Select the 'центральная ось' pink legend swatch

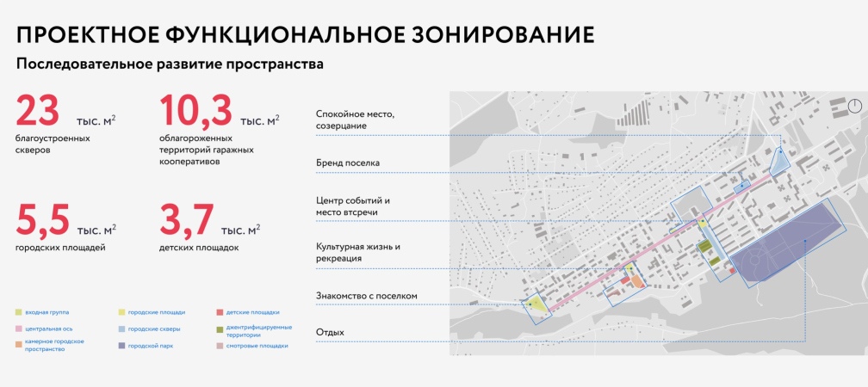pos(19,329)
